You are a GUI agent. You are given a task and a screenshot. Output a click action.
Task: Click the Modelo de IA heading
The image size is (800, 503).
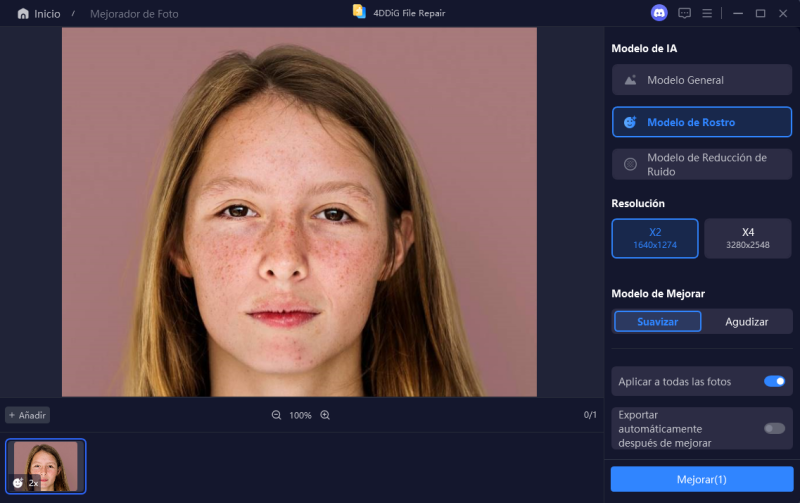pos(644,48)
